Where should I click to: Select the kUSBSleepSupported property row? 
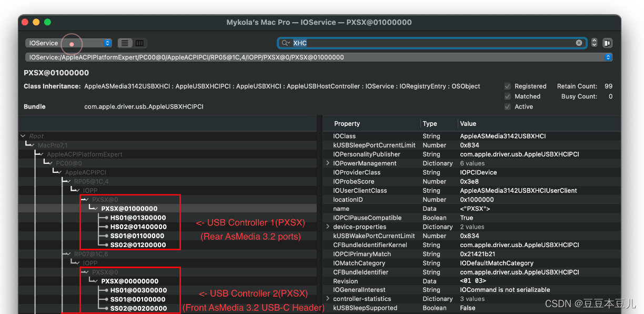point(472,308)
